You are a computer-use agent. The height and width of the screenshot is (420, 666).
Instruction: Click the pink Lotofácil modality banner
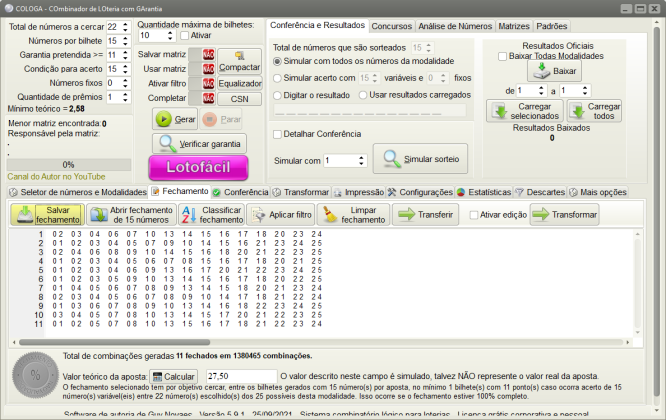197,169
